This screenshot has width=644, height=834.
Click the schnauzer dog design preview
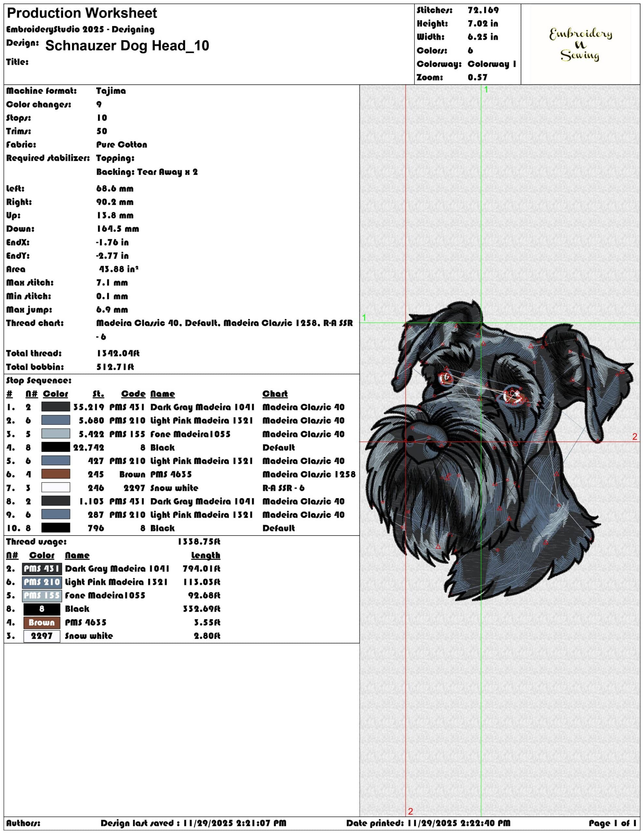[500, 450]
